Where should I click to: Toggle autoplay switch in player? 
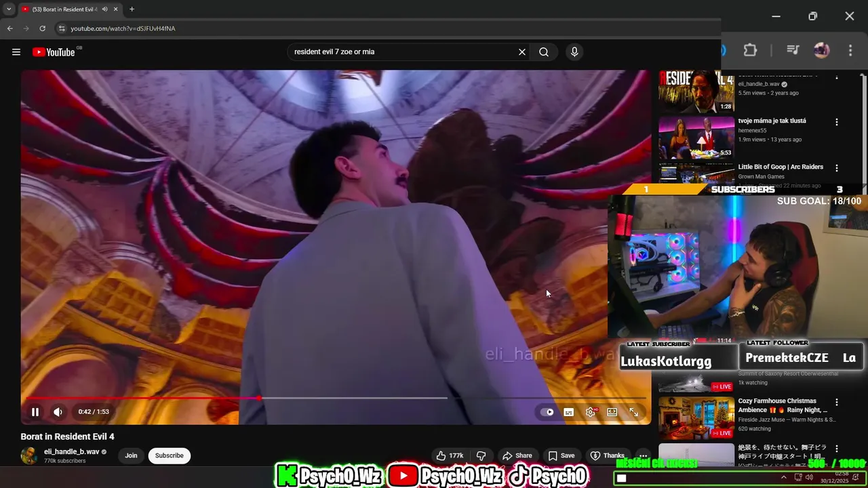point(547,412)
